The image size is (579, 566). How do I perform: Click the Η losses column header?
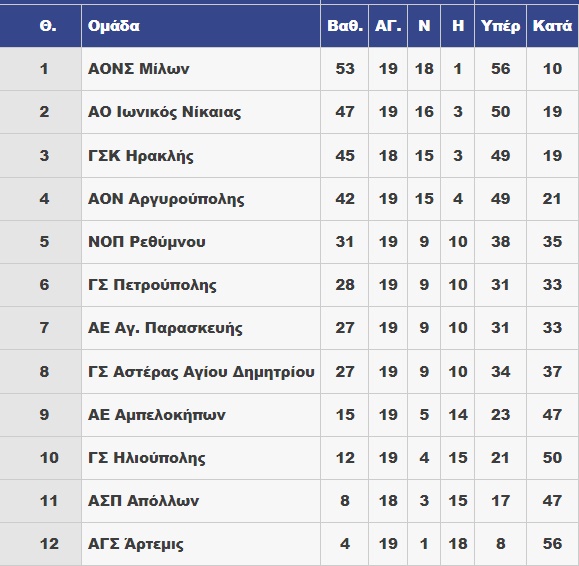[x=458, y=26]
